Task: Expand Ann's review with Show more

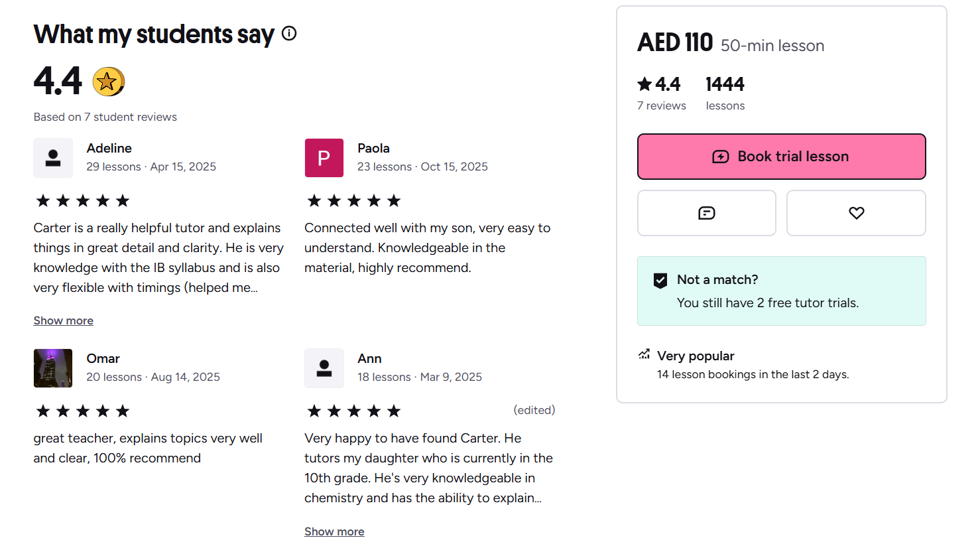Action: (x=334, y=531)
